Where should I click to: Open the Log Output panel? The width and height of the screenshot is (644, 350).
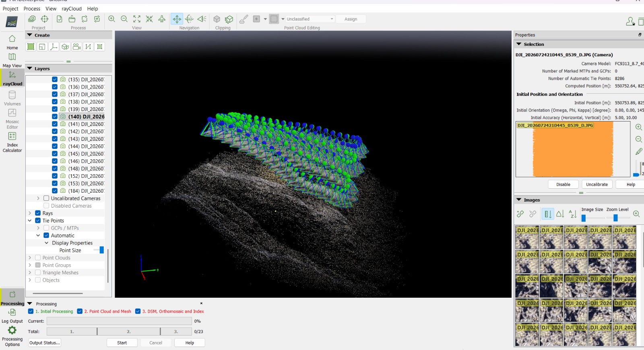point(12,316)
